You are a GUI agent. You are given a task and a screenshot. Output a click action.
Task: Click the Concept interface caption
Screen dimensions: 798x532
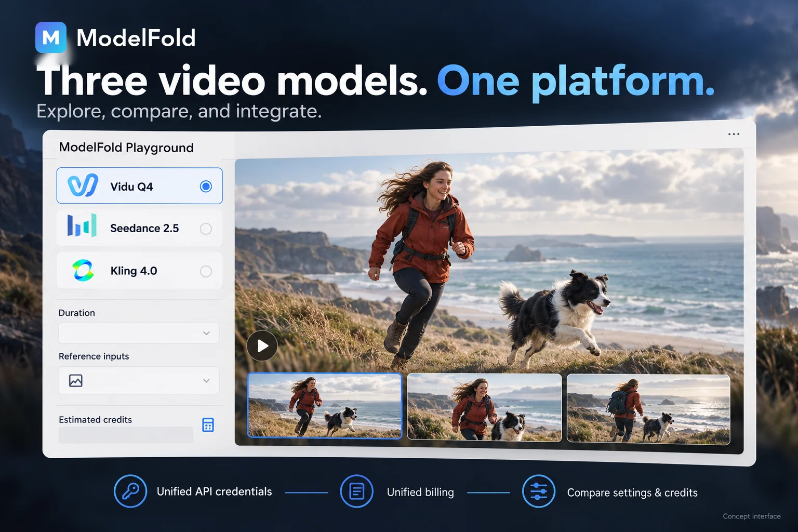752,516
